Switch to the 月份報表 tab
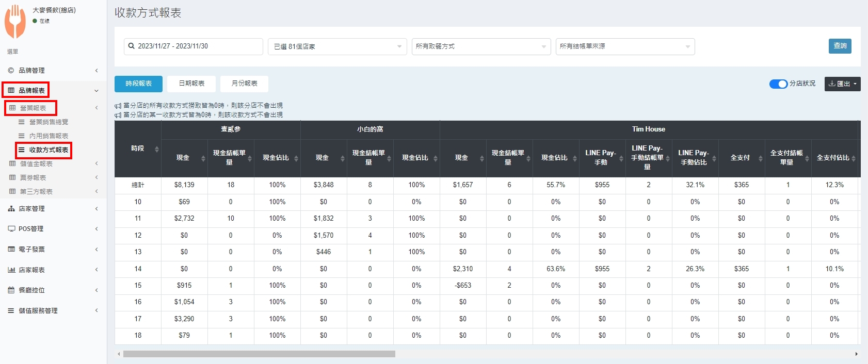Image resolution: width=868 pixels, height=364 pixels. tap(244, 84)
